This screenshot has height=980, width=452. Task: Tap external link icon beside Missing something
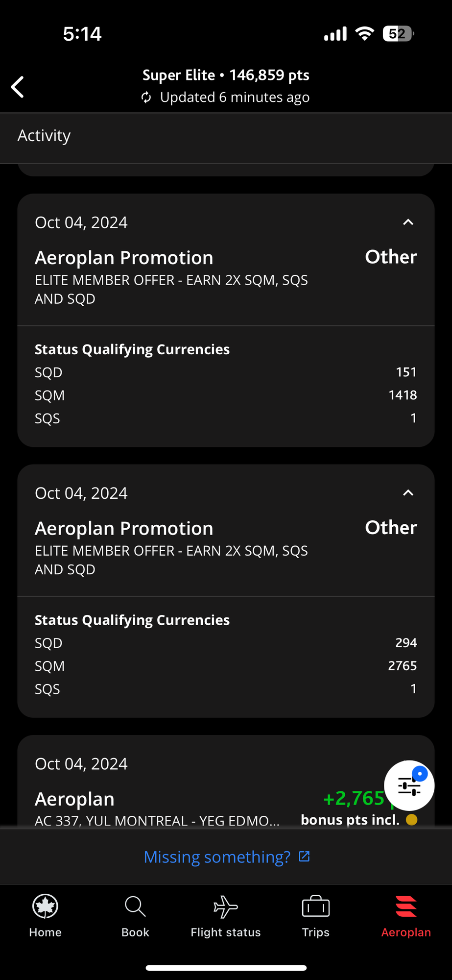(x=304, y=856)
